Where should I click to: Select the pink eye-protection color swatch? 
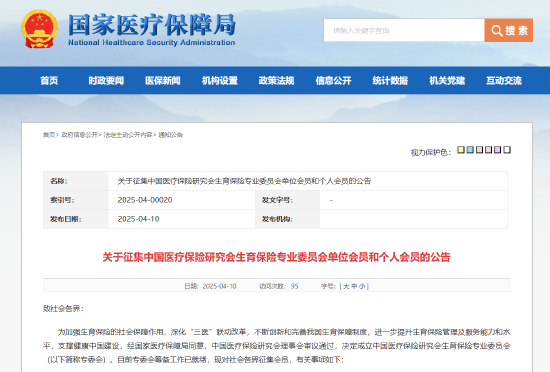coord(488,150)
